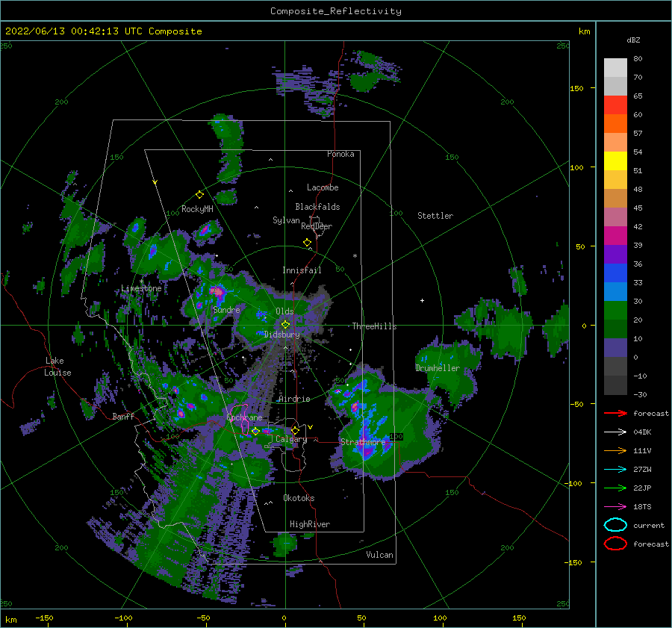672x628 pixels.
Task: Click the -150 tick on bottom axis
Action: [x=44, y=618]
